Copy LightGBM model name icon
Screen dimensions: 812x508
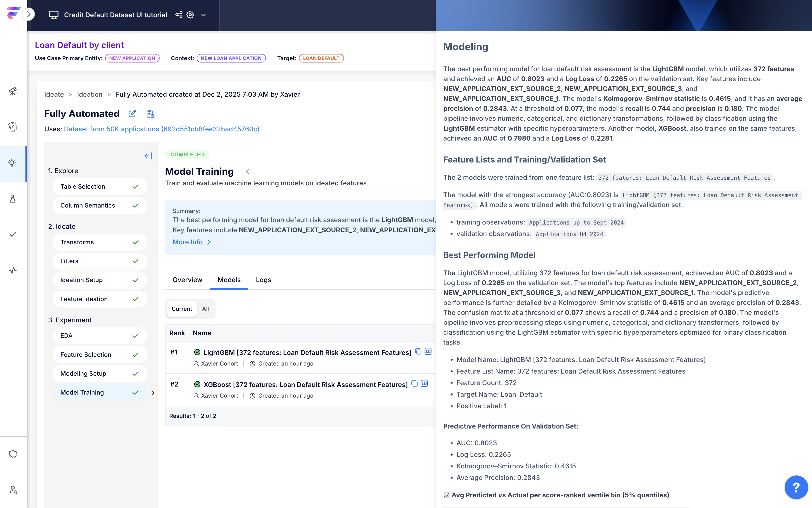[418, 352]
